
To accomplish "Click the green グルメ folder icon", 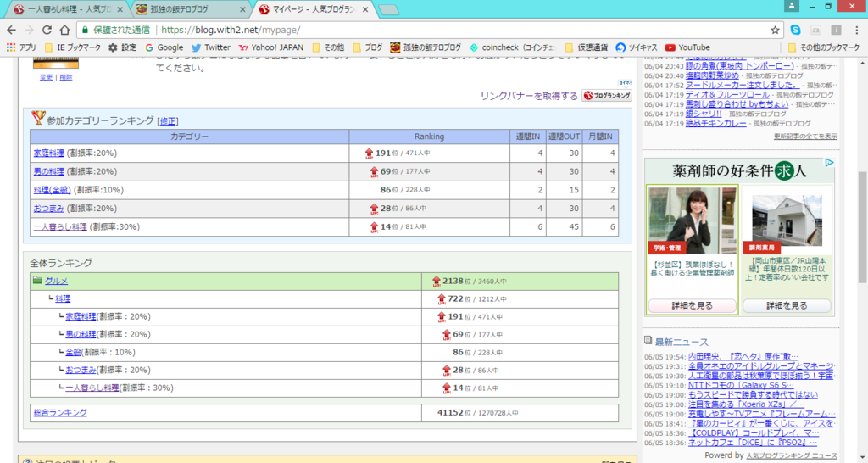I will pyautogui.click(x=37, y=280).
